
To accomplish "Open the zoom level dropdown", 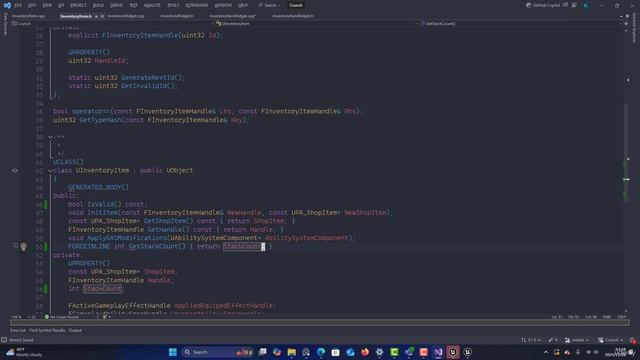I will coord(20,317).
